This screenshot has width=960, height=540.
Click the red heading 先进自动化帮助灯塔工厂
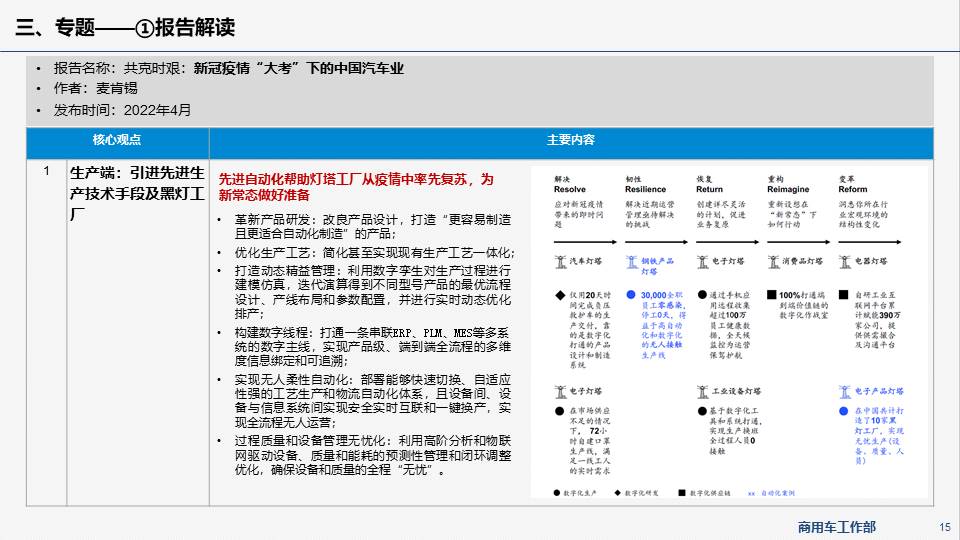tap(356, 187)
